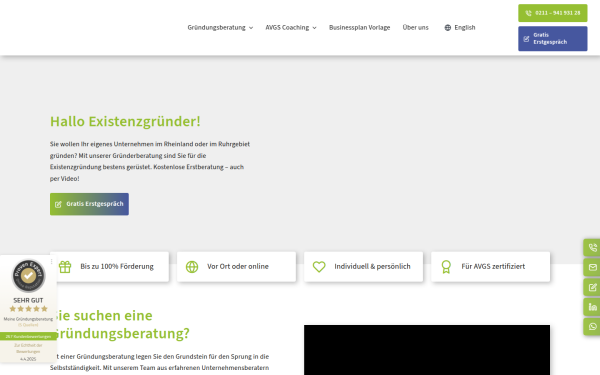
Task: Click the globe icon for Vor Ort oder online
Action: [192, 267]
